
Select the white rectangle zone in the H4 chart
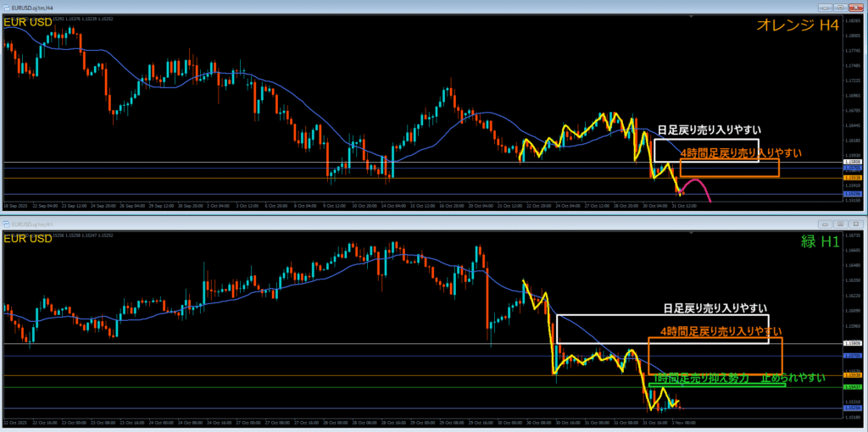pos(706,140)
